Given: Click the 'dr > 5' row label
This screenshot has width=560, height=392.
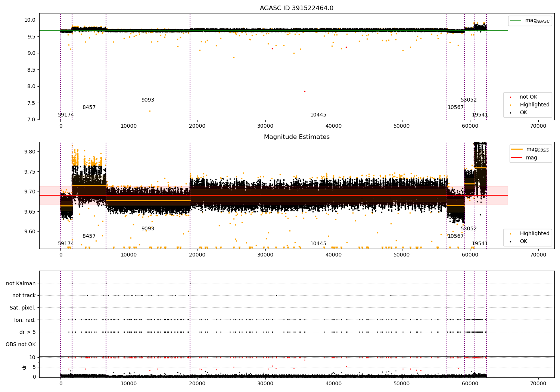Looking at the screenshot, I should (28, 332).
